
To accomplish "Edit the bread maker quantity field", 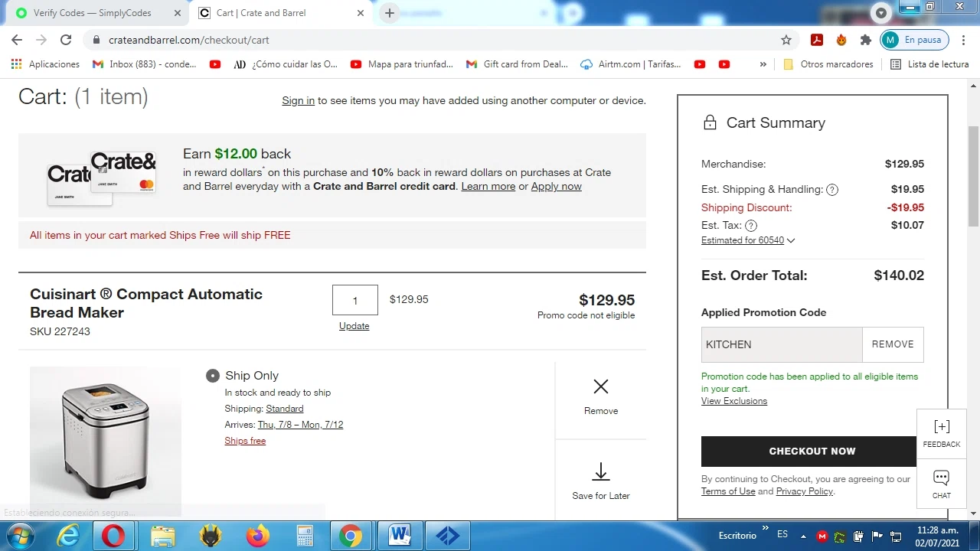I will [x=354, y=300].
